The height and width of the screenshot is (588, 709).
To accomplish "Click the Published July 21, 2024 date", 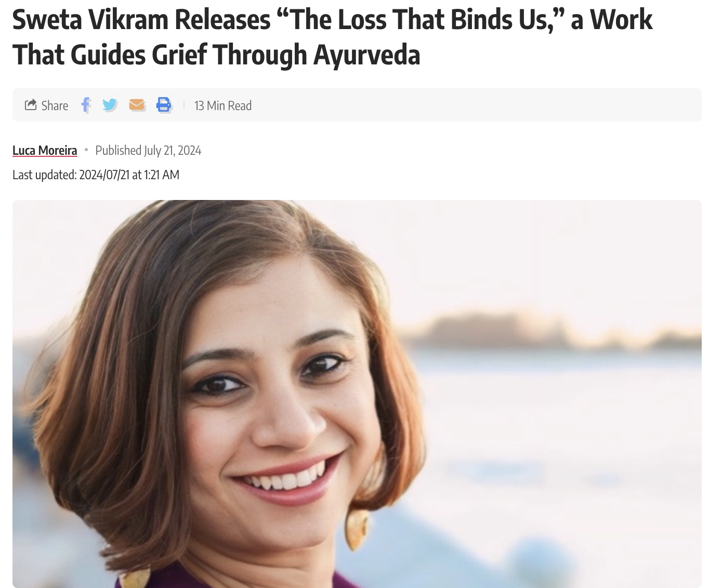I will click(x=148, y=150).
